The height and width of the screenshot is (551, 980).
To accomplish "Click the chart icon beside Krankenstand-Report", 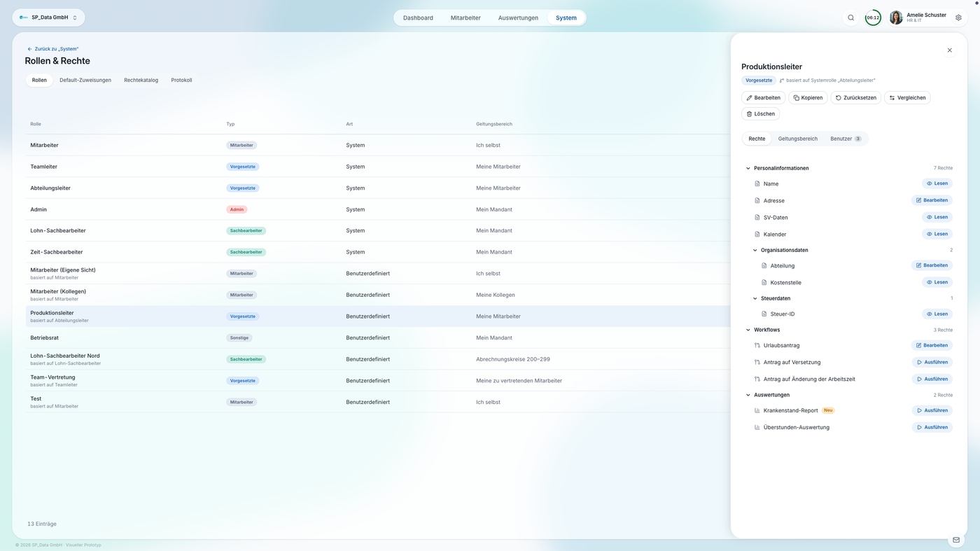I will pyautogui.click(x=757, y=410).
